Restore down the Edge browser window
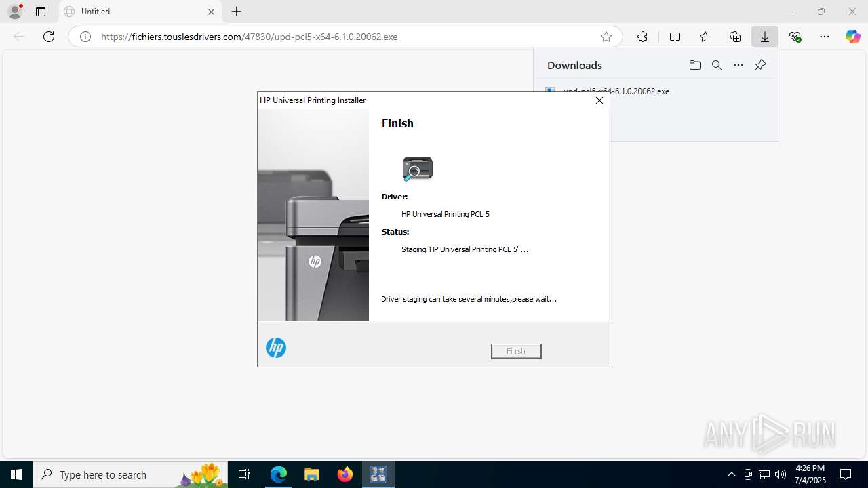The width and height of the screenshot is (868, 488). pyautogui.click(x=821, y=12)
